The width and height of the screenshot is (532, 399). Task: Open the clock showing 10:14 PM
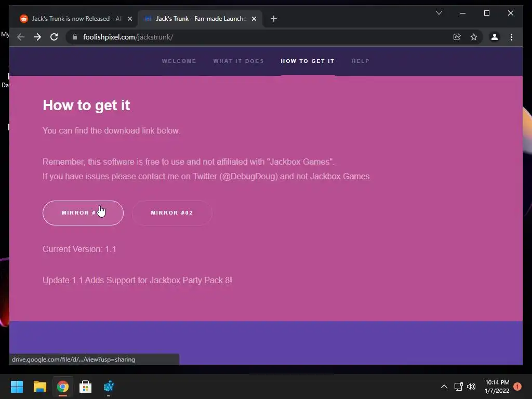tap(497, 387)
